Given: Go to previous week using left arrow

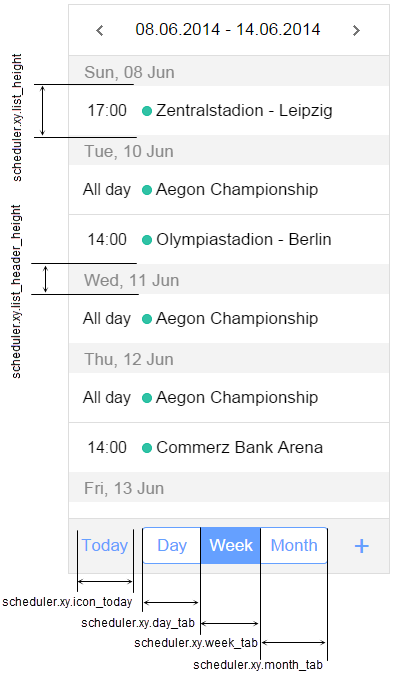Looking at the screenshot, I should tap(100, 30).
